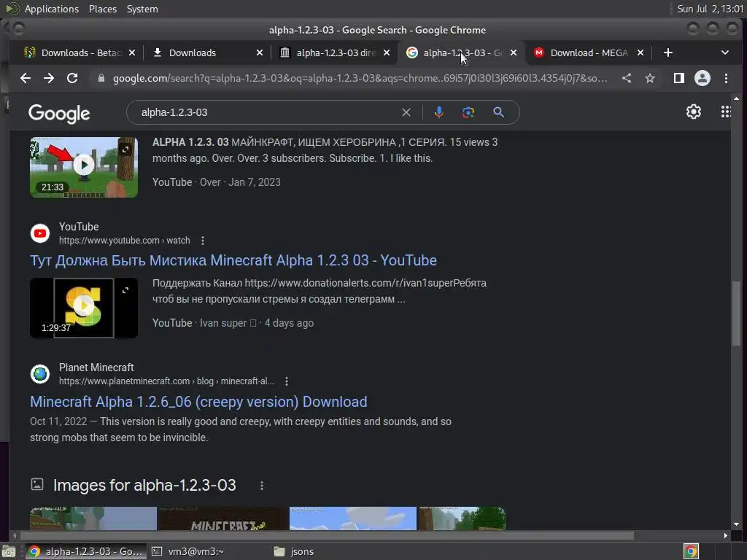This screenshot has height=560, width=747.
Task: Close the Download - MEGA tab
Action: (x=640, y=52)
